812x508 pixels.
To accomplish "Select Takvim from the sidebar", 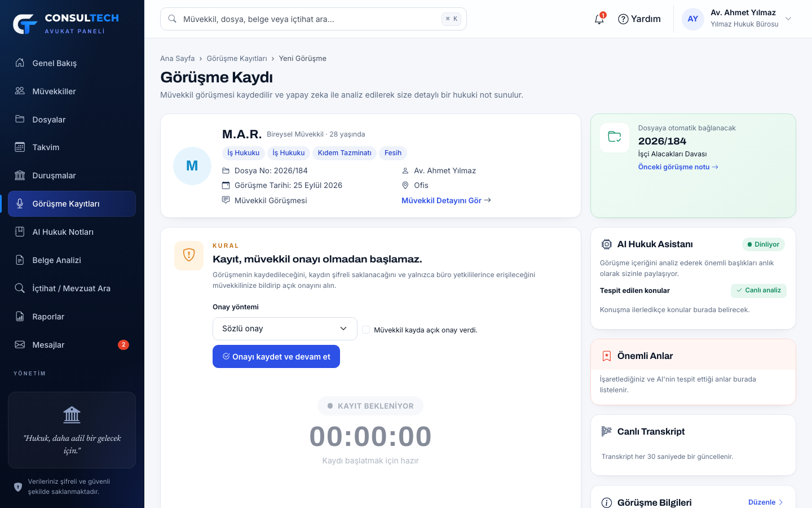I will tap(72, 147).
